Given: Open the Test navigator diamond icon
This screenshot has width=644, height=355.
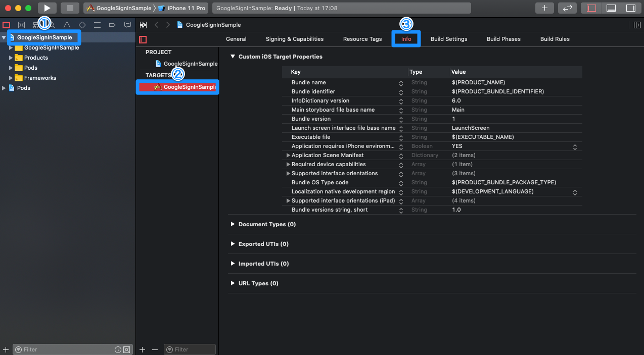Looking at the screenshot, I should coord(82,25).
